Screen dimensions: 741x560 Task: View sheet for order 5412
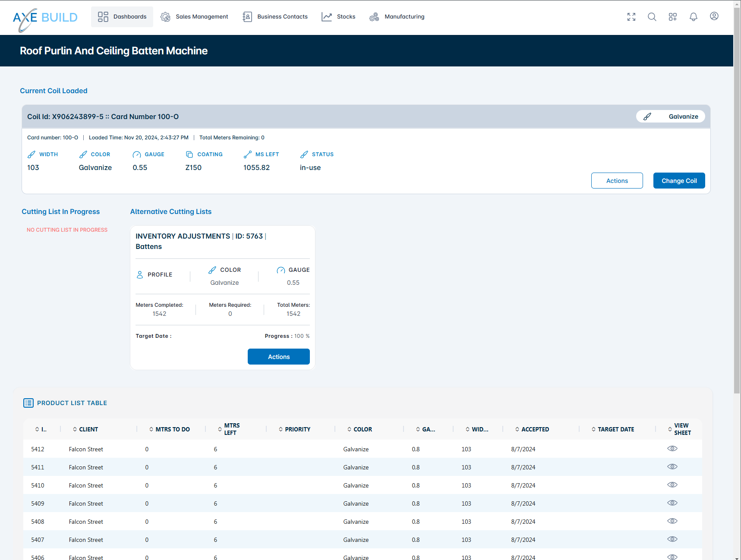(x=672, y=449)
